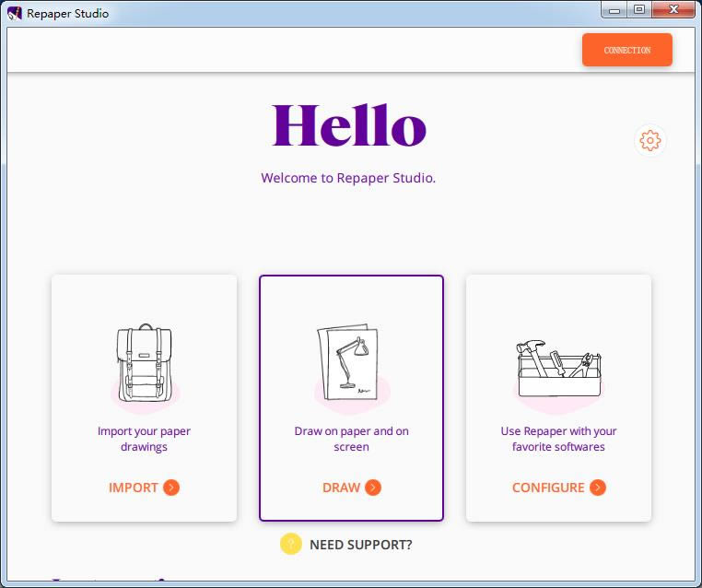
Task: Click the yellow question mark support icon
Action: click(291, 544)
